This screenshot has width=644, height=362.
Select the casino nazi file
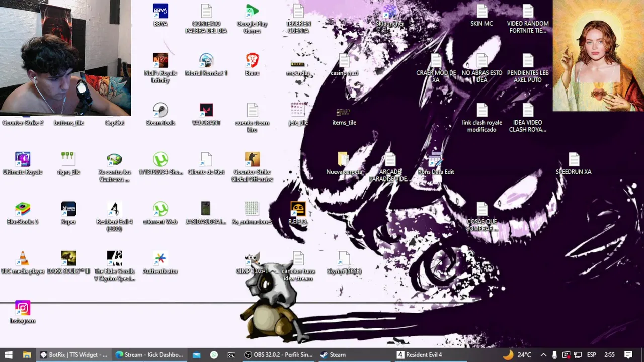point(344,64)
